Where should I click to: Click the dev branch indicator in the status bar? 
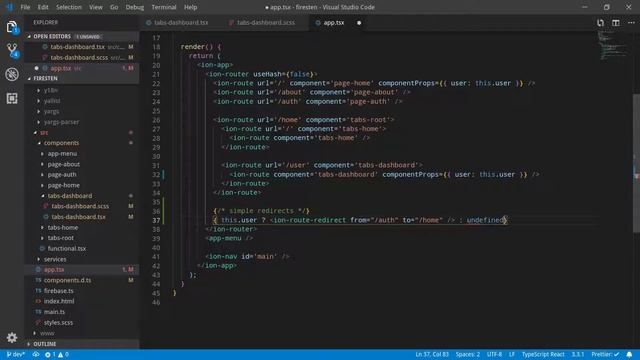point(16,354)
